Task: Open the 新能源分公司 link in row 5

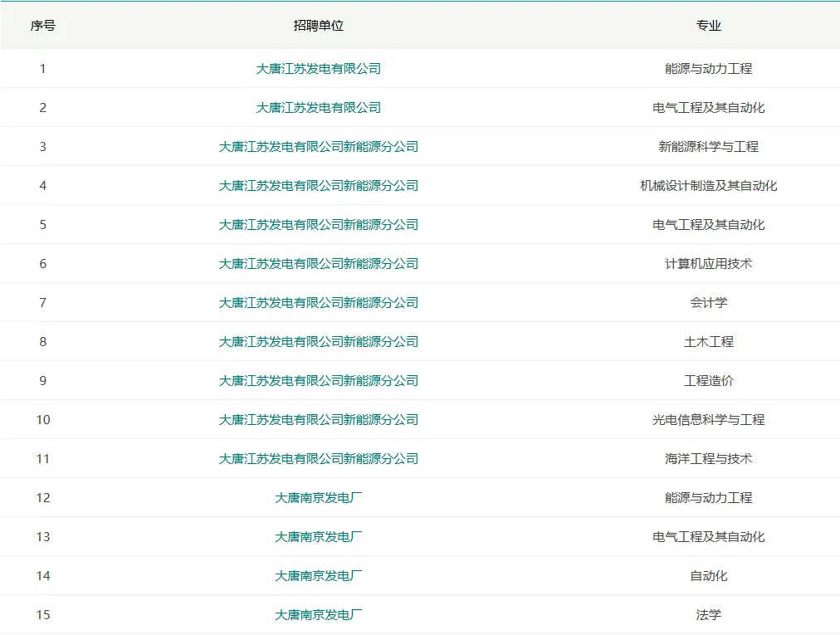Action: tap(318, 224)
